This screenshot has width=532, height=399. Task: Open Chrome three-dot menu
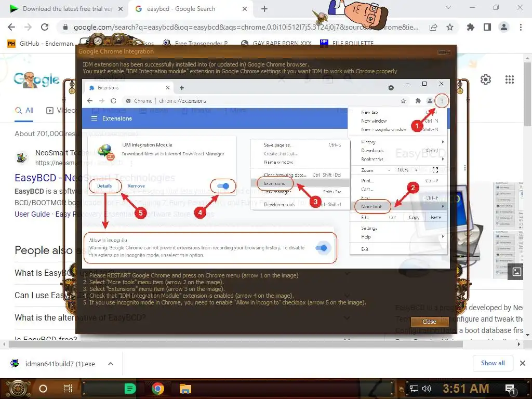point(521,27)
